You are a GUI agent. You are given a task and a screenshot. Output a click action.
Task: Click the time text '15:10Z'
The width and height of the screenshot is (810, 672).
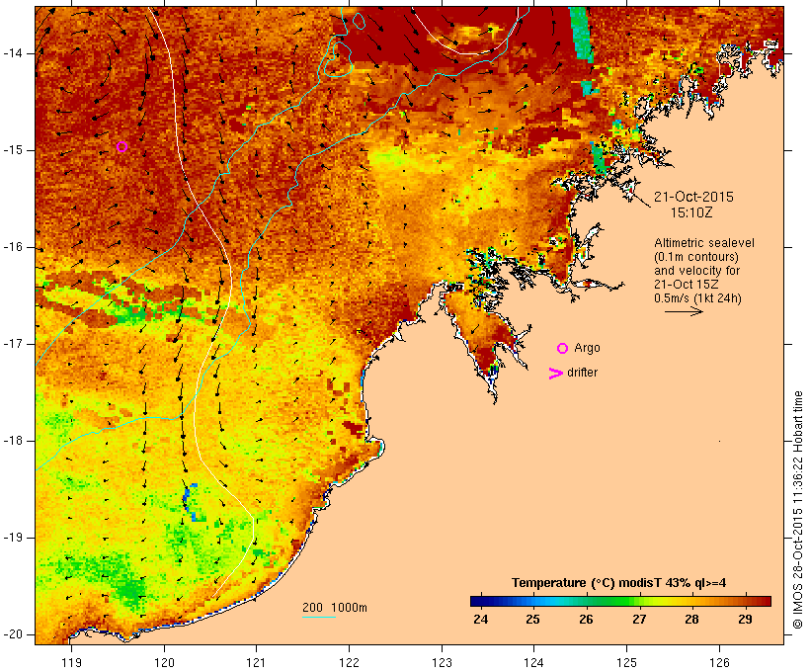point(691,212)
